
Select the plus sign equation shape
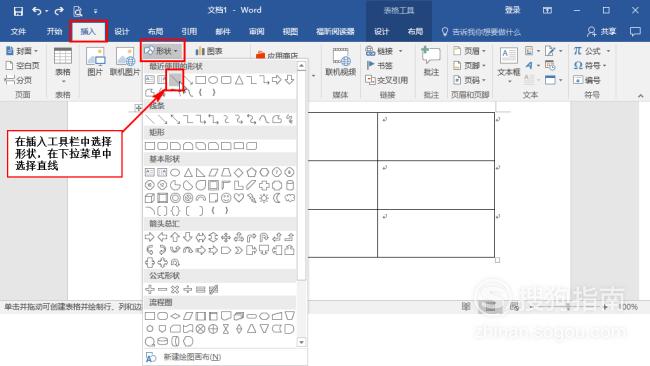150,289
